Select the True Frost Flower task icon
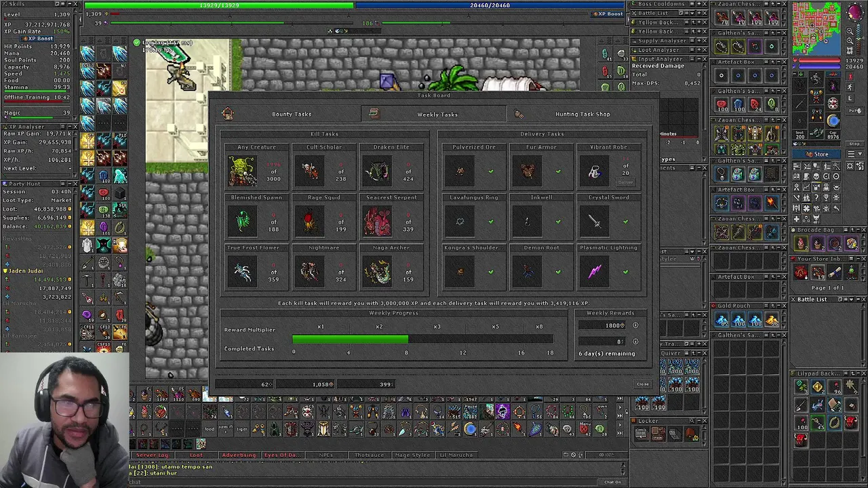868x488 pixels. coord(243,272)
